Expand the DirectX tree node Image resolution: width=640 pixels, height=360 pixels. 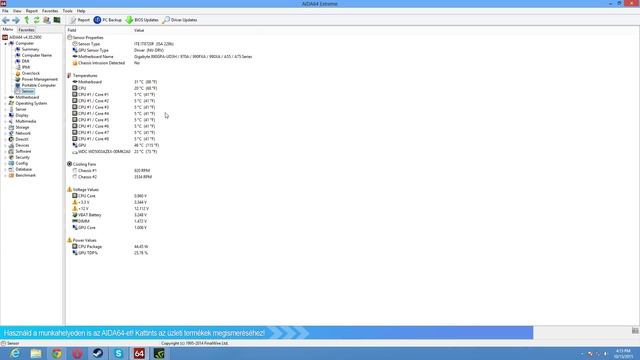coord(5,140)
